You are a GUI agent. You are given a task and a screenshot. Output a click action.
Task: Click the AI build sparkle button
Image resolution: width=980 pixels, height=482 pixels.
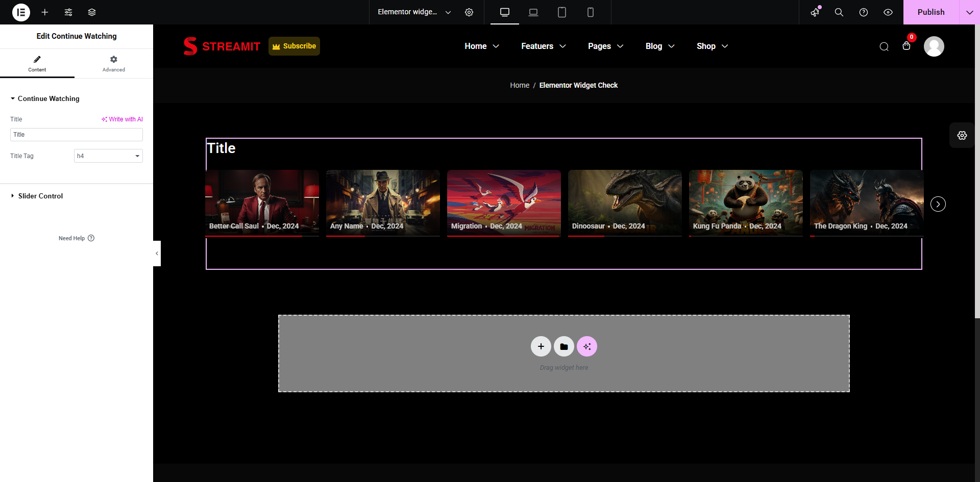click(587, 346)
